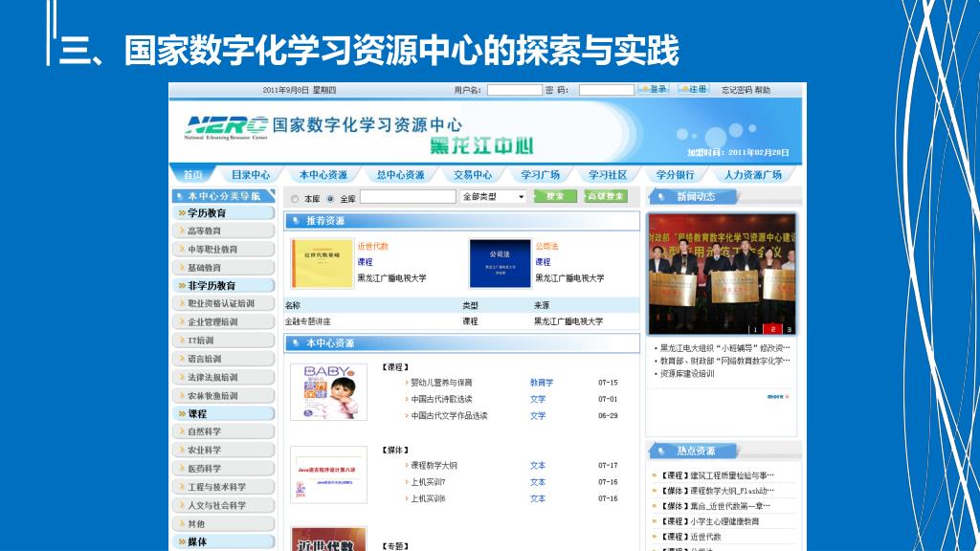Click the 密码 input field

pyautogui.click(x=606, y=90)
